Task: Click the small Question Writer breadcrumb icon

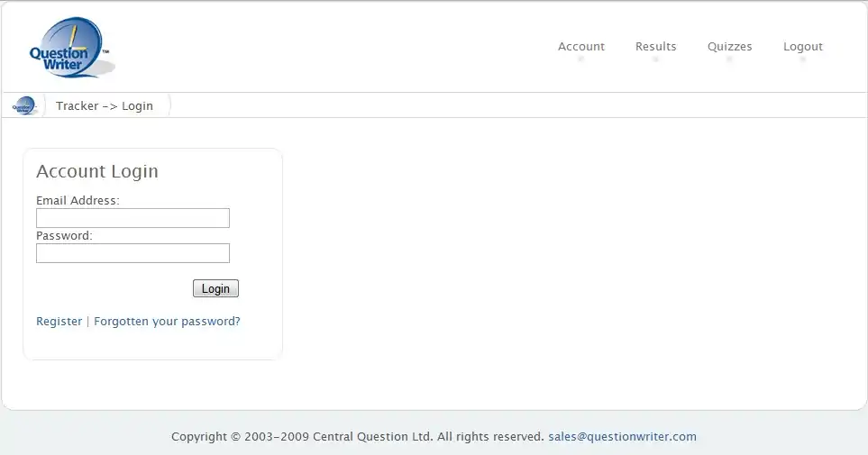Action: [x=24, y=105]
